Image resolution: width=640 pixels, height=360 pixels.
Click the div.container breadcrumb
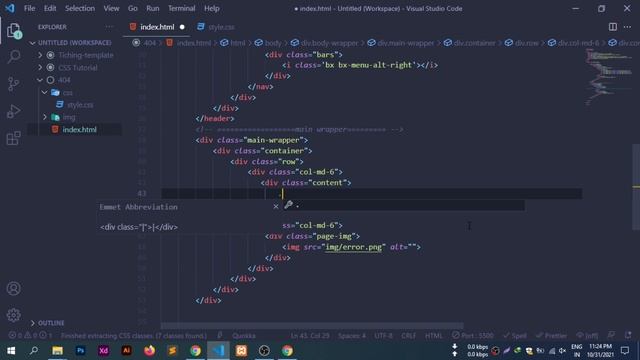coord(469,43)
